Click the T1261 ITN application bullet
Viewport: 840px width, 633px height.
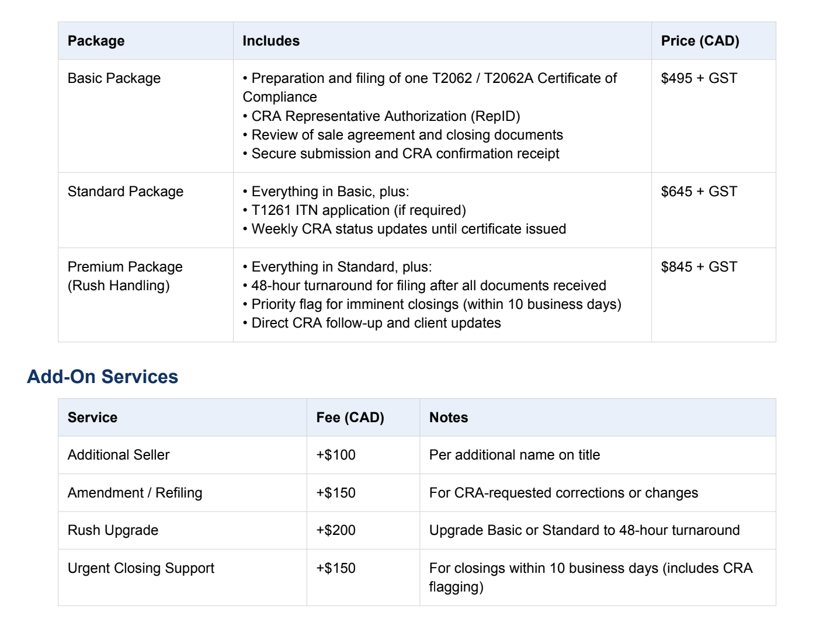point(358,210)
